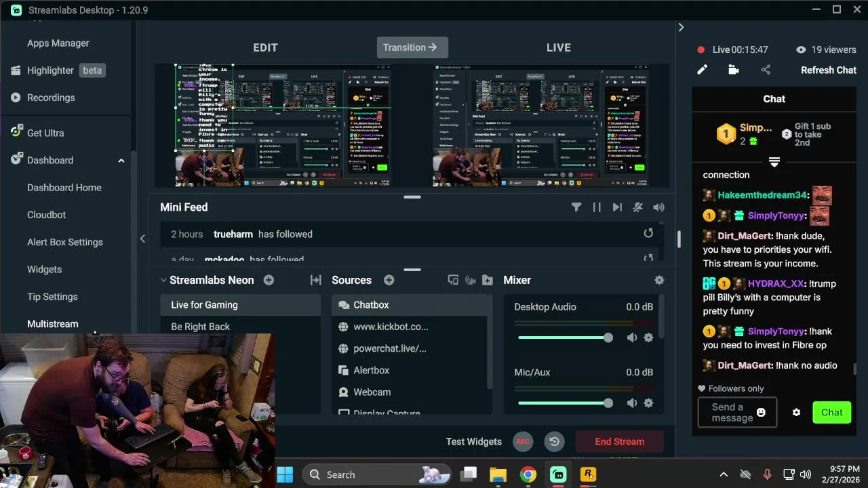Add a new source with plus icon
Viewport: 868px width, 488px height.
click(x=389, y=280)
